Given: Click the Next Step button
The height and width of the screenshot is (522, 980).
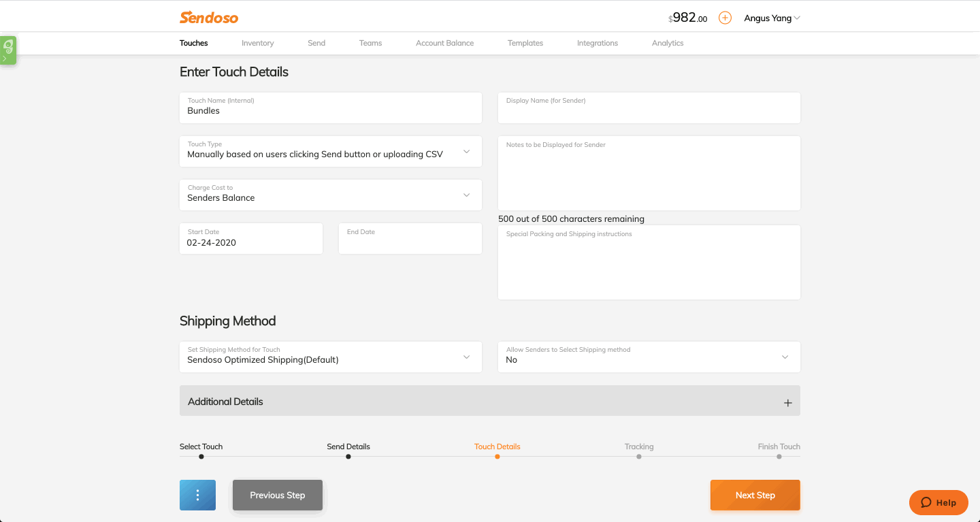Looking at the screenshot, I should pyautogui.click(x=755, y=495).
